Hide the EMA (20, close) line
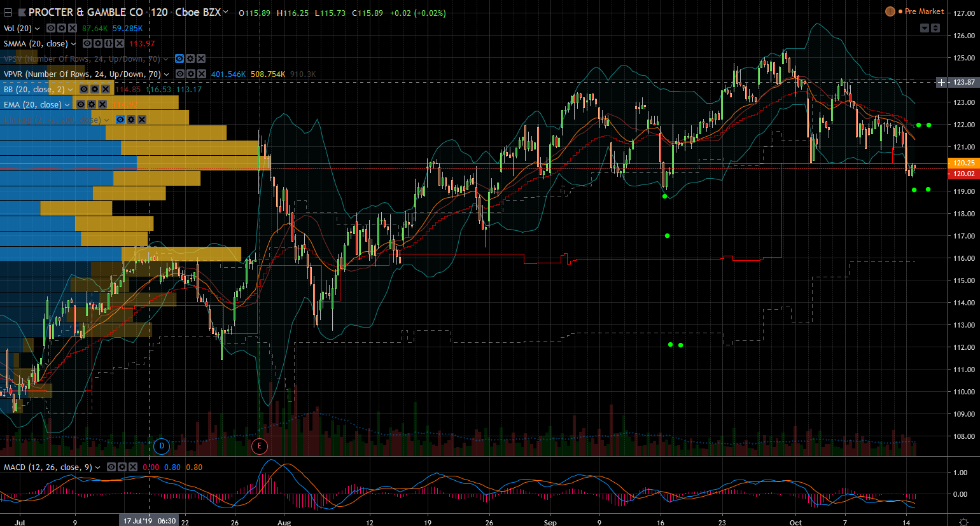This screenshot has width=980, height=526. coord(81,104)
